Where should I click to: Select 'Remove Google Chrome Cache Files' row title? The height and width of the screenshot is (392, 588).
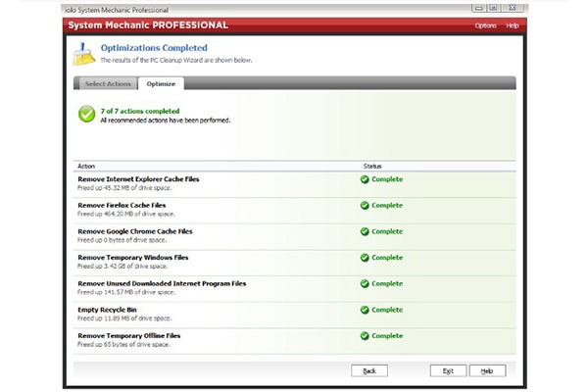135,231
